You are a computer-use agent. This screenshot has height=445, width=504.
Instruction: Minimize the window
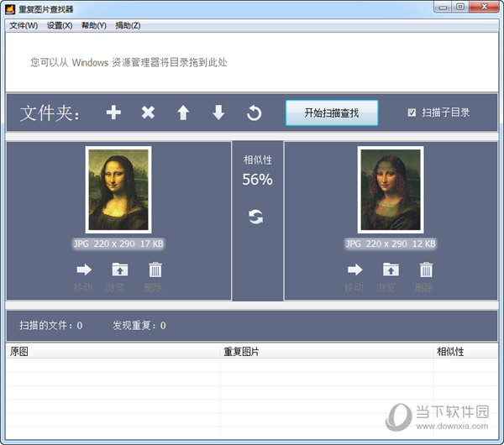[x=443, y=7]
